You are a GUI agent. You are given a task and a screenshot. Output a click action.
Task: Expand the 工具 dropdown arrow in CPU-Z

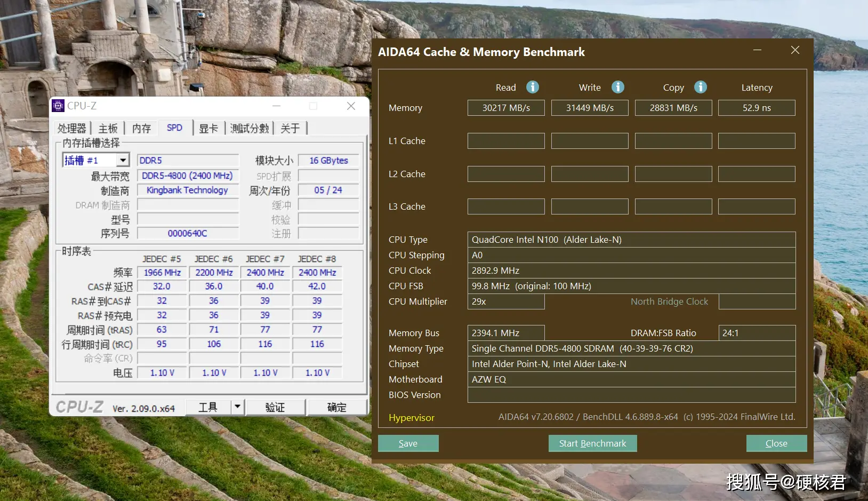pos(237,407)
